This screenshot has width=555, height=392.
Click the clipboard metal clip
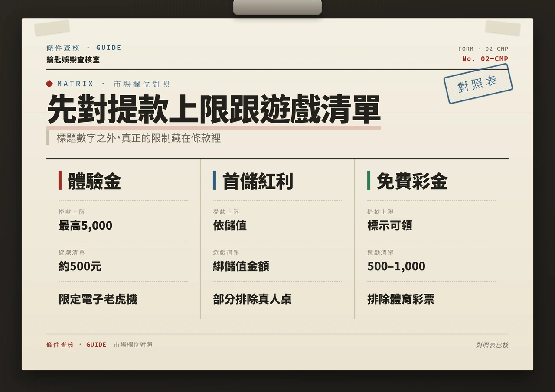[x=277, y=7]
